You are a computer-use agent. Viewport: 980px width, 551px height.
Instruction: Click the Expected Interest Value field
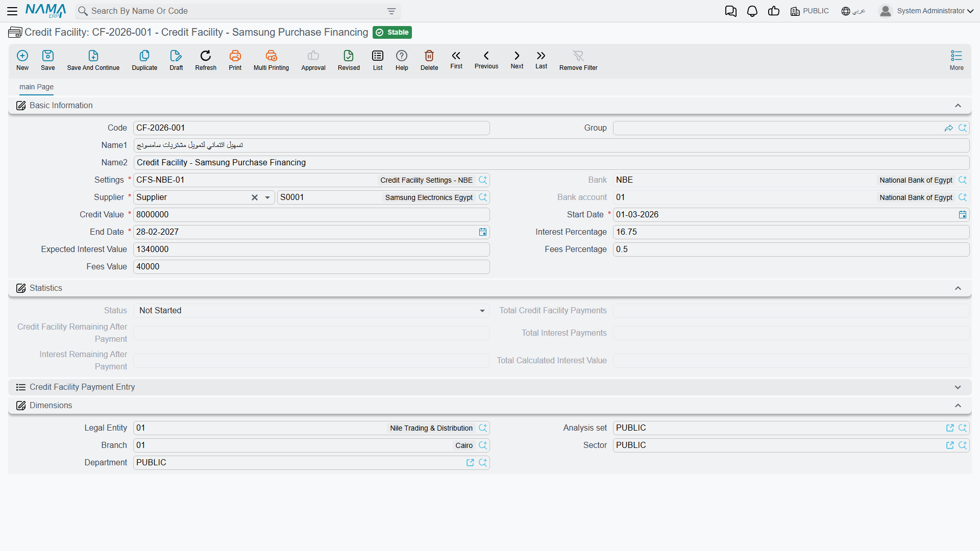click(x=311, y=249)
